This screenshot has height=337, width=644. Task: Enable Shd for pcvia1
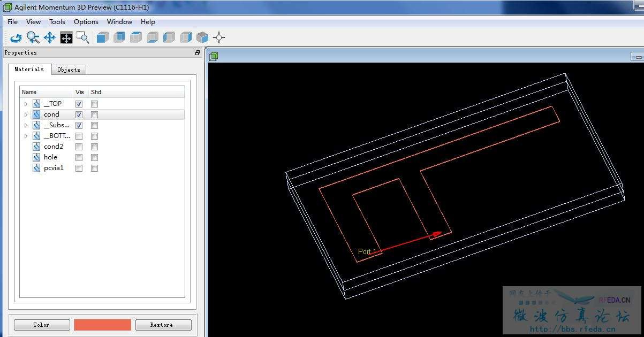(94, 168)
